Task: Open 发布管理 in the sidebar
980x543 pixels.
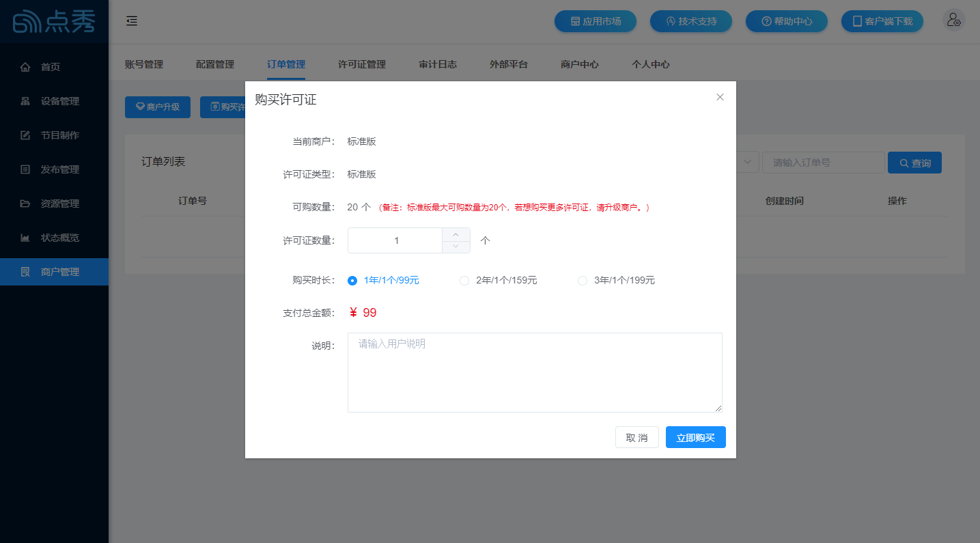Action: click(x=54, y=169)
